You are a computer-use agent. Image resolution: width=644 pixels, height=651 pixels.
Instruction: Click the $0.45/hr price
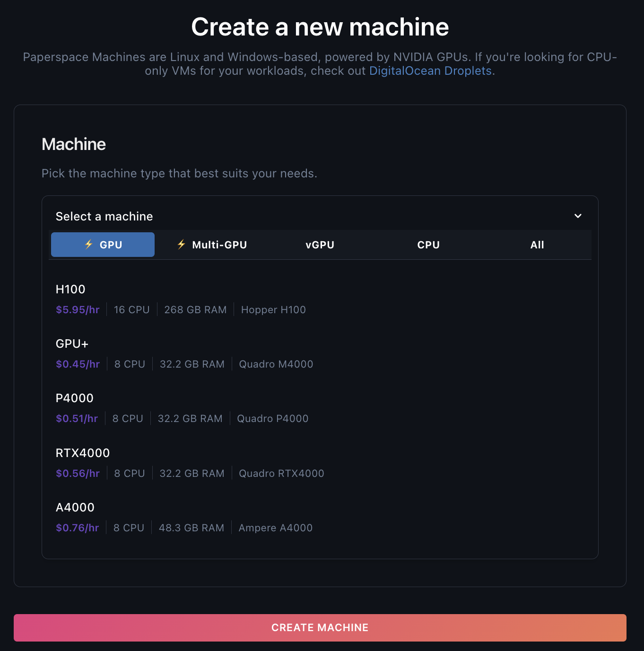tap(78, 364)
